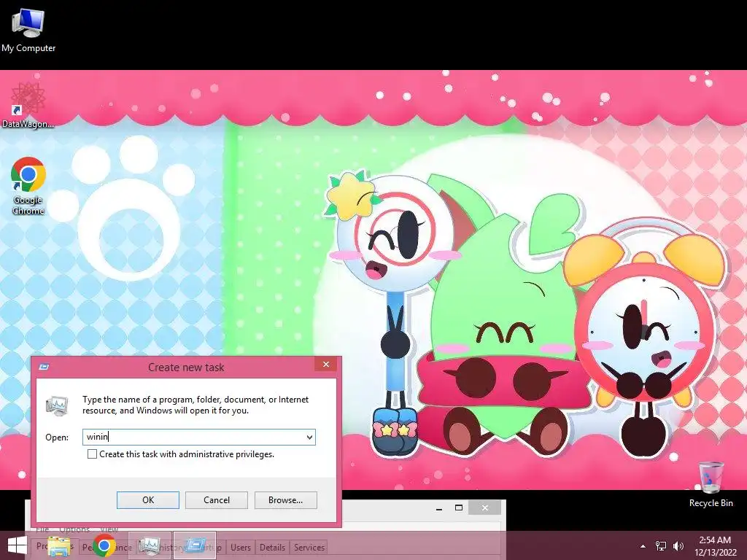Enable Create this task with administrative privileges
The width and height of the screenshot is (747, 560).
pyautogui.click(x=92, y=454)
